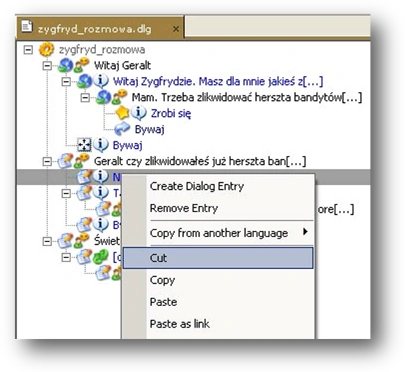Select Geralt czy zlikwidowałeś już herszta entry
Image resolution: width=405 pixels, height=372 pixels.
pos(200,161)
